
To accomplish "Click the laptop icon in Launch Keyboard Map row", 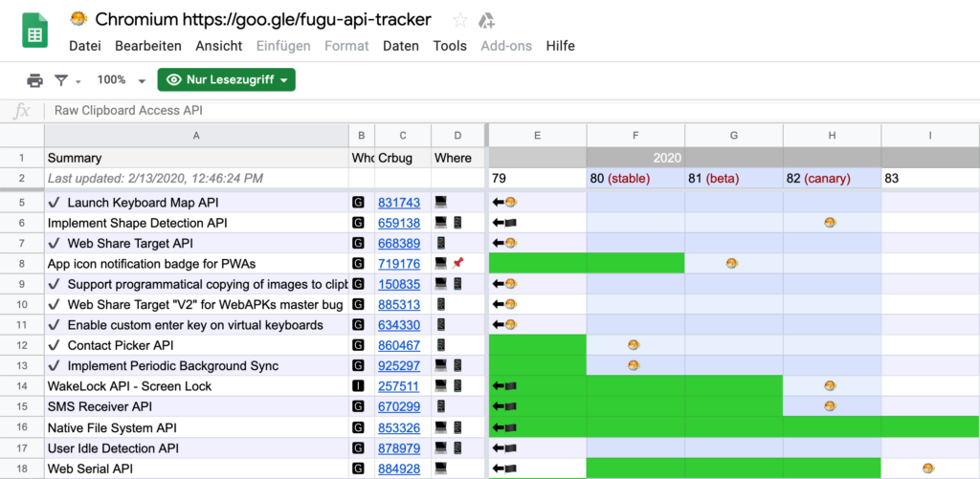I will point(441,203).
